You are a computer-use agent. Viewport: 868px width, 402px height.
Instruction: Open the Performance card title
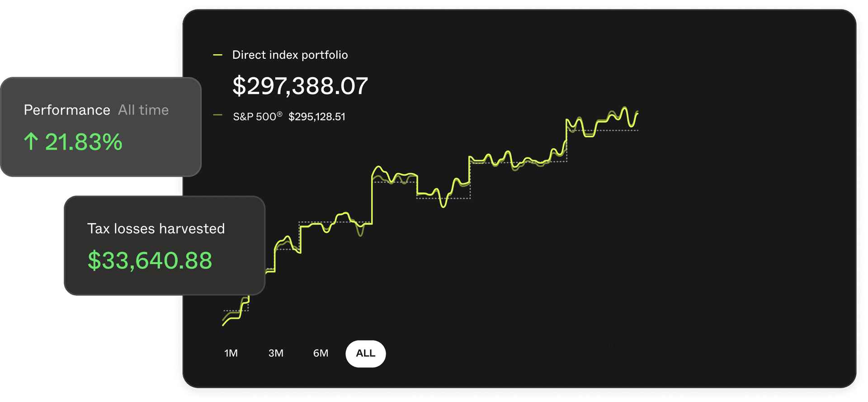click(67, 110)
